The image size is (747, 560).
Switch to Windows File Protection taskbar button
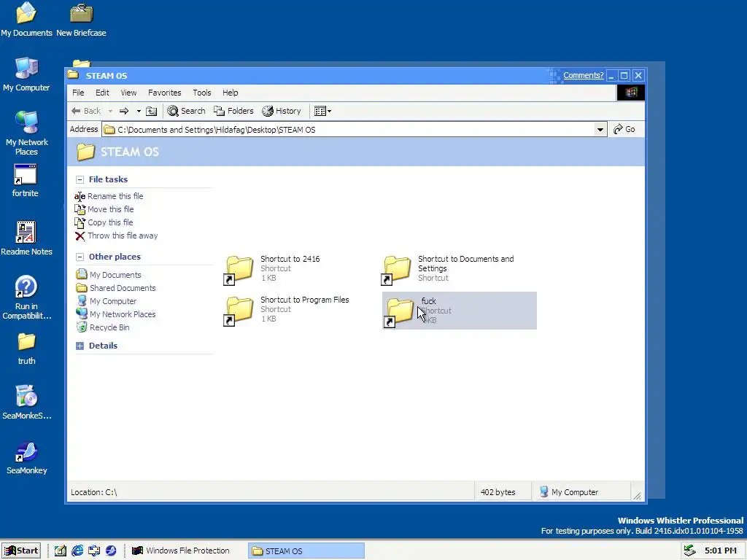coord(181,551)
